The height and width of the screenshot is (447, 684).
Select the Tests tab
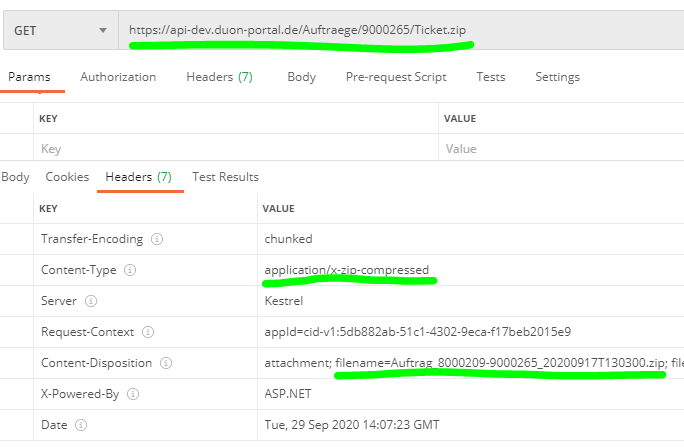click(490, 77)
